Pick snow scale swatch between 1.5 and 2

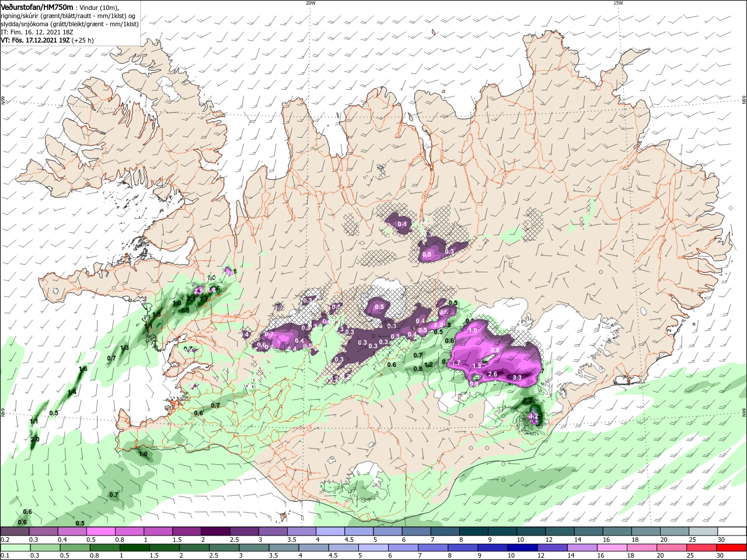click(x=187, y=531)
